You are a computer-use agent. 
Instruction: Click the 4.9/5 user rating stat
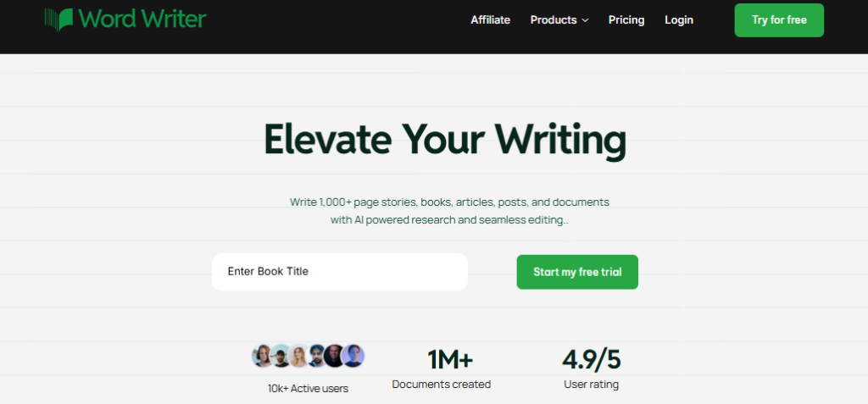[591, 360]
